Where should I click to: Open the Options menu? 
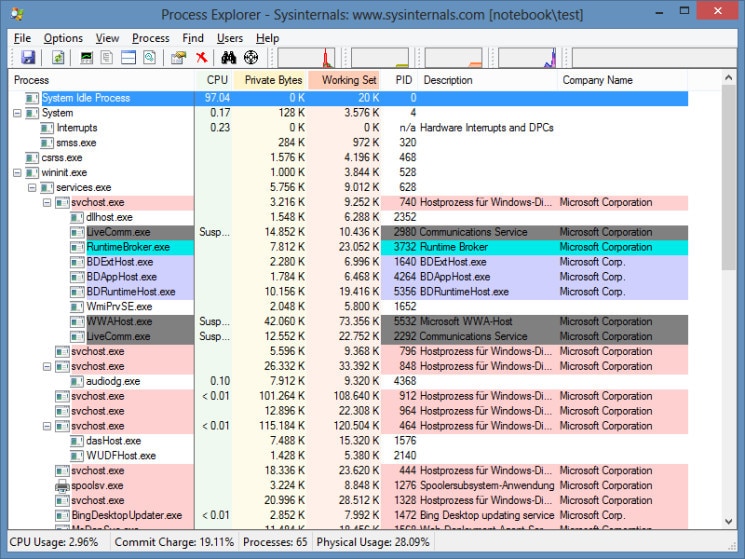[63, 38]
